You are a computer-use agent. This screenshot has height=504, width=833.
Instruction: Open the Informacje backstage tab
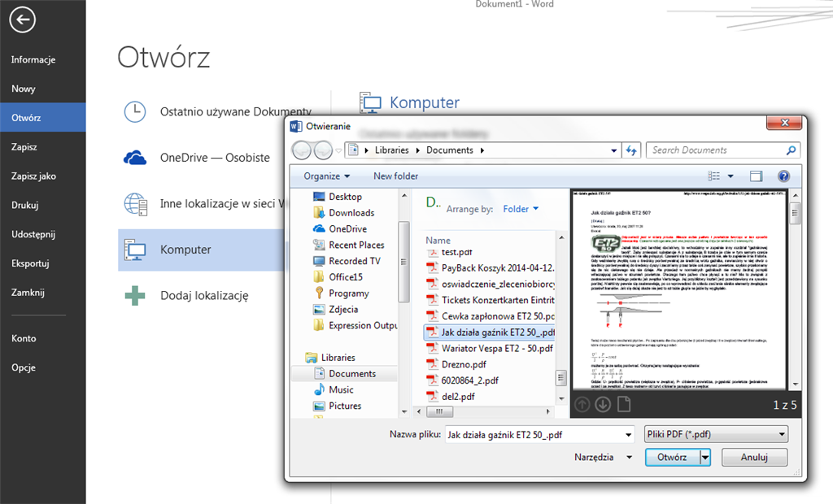pos(33,59)
